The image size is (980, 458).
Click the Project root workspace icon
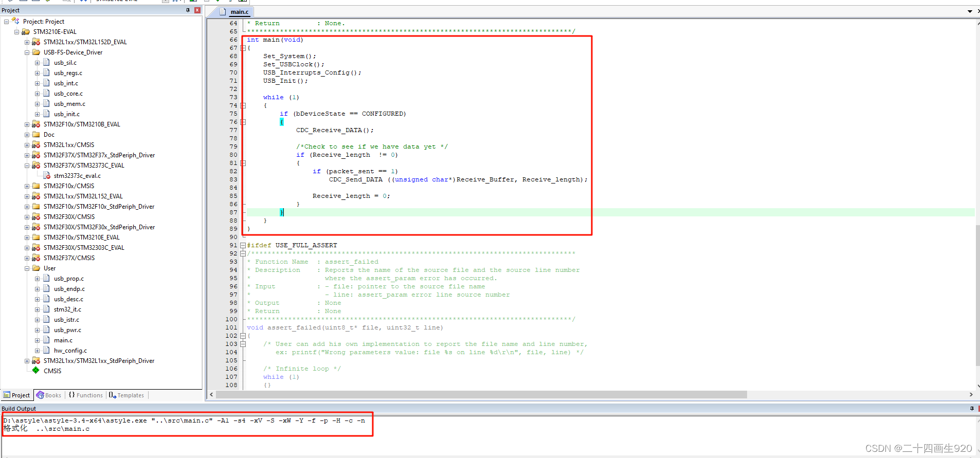15,21
